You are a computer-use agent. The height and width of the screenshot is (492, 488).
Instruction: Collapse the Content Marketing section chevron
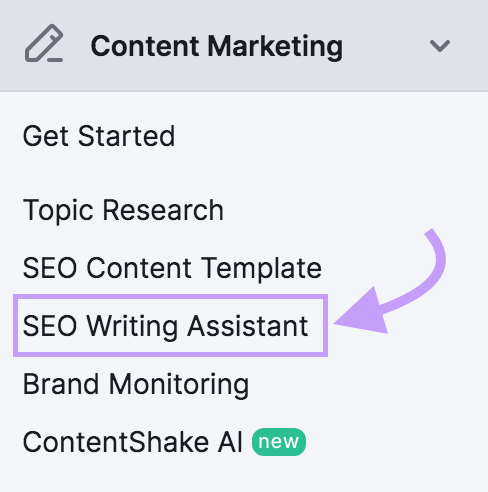[x=440, y=46]
